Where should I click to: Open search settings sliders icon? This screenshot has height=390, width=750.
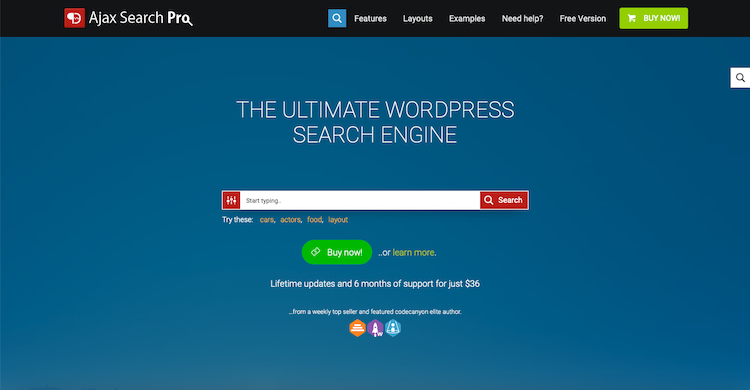coord(232,200)
